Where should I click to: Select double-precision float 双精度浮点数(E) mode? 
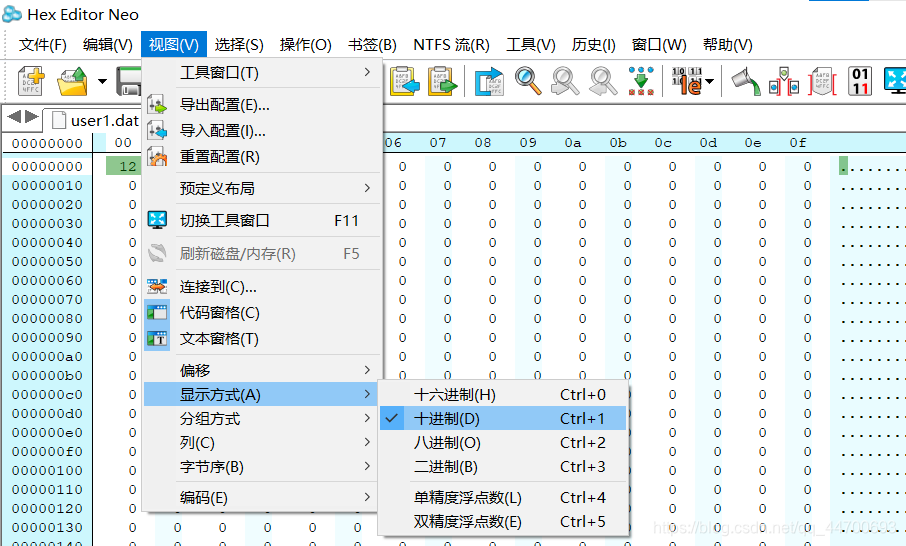503,522
